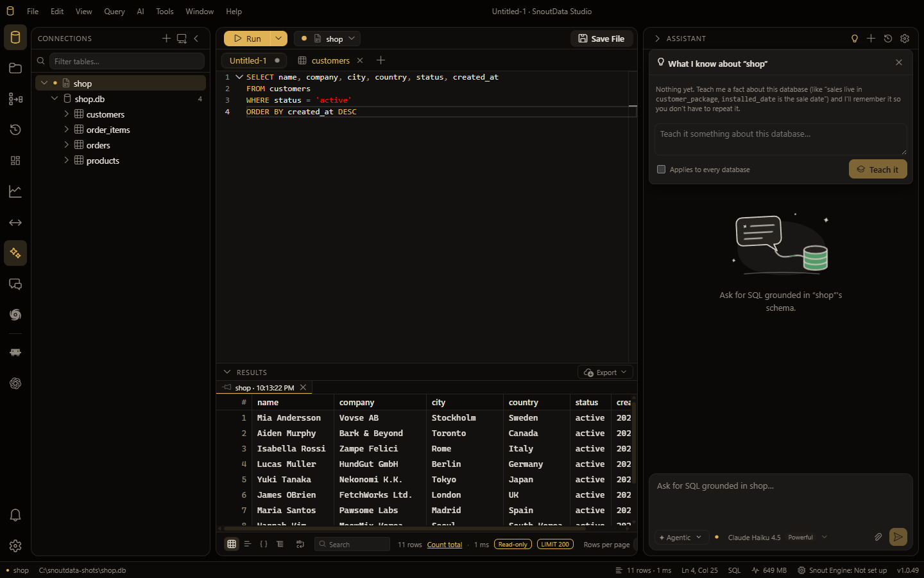Viewport: 924px width, 578px height.
Task: Add a new connection with plus icon
Action: pyautogui.click(x=166, y=39)
